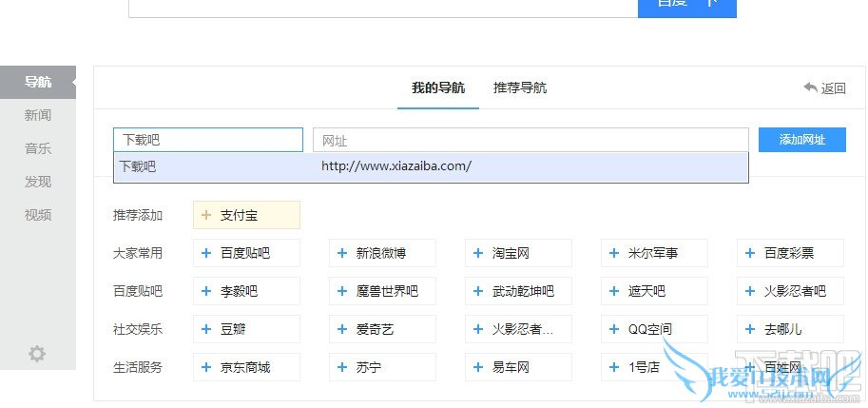Select 导航 in left sidebar

click(38, 82)
